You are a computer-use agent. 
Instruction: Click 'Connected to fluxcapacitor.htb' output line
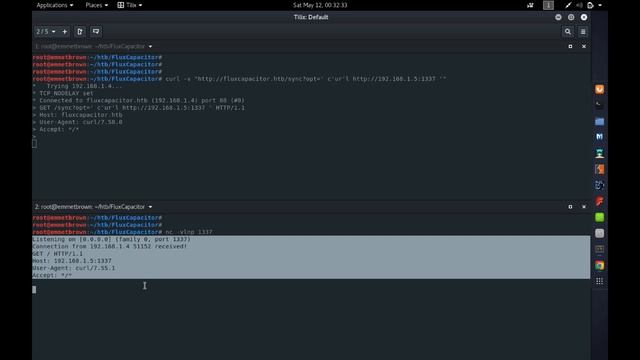138,100
